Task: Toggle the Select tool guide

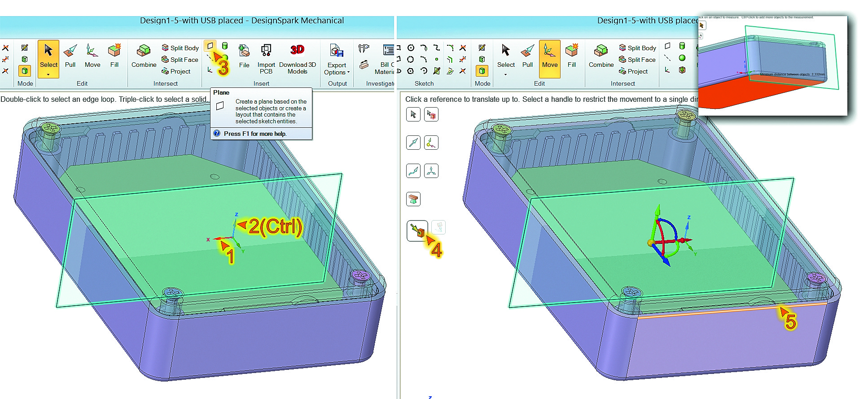Action: [413, 114]
